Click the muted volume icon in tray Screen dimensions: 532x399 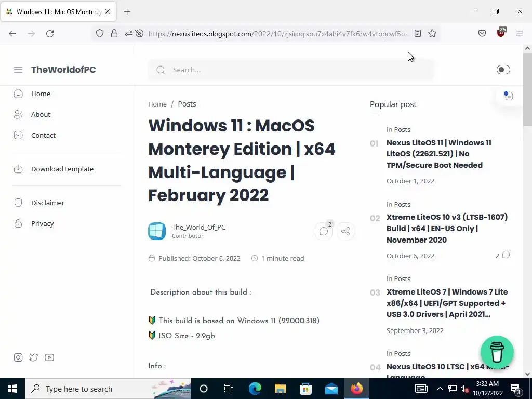pos(465,389)
